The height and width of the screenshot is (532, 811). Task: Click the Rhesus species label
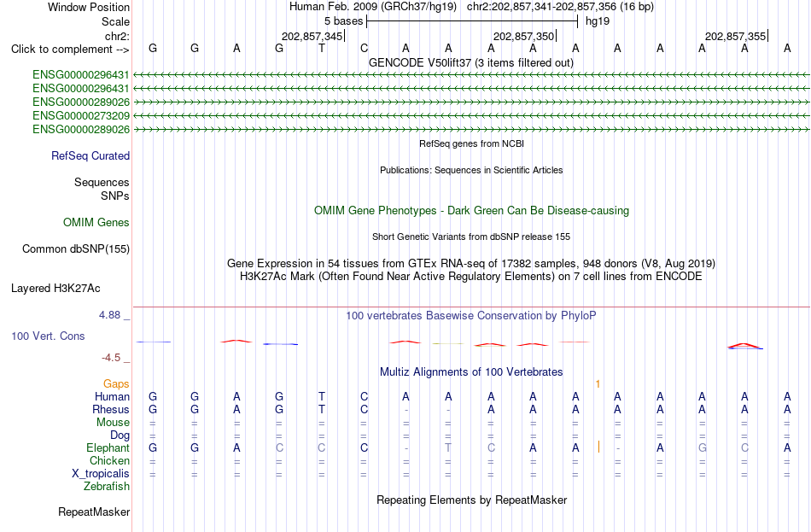[x=110, y=409]
